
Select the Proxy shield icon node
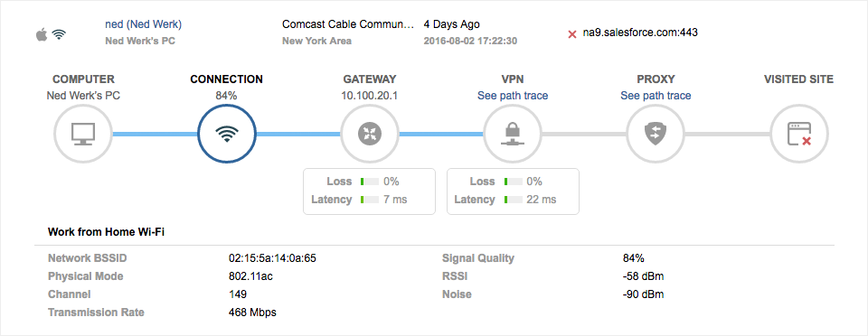656,135
